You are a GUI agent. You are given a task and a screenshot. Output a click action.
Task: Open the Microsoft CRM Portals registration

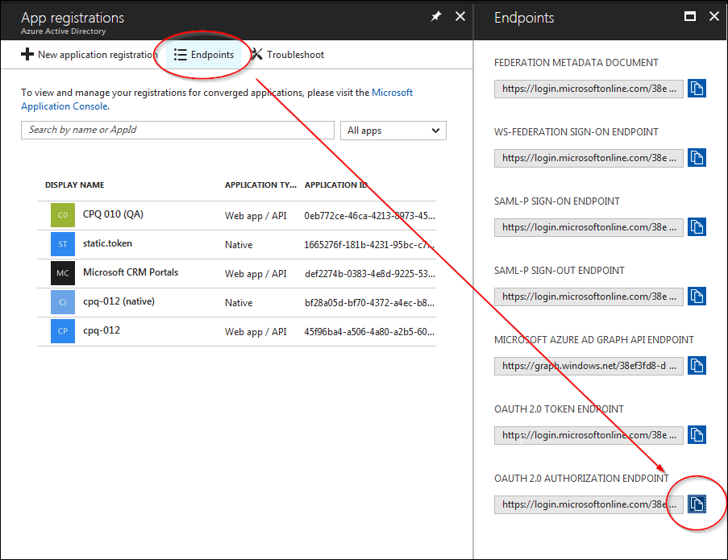(x=130, y=273)
